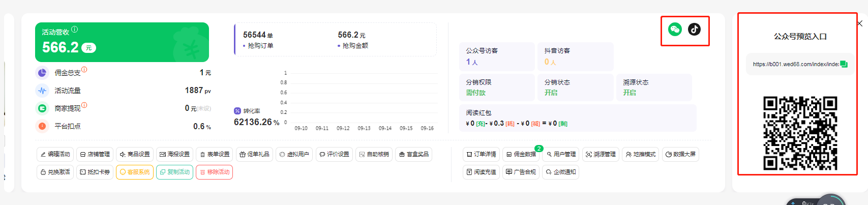Click the green 复制活动 button
This screenshot has height=205, width=868.
pos(174,172)
